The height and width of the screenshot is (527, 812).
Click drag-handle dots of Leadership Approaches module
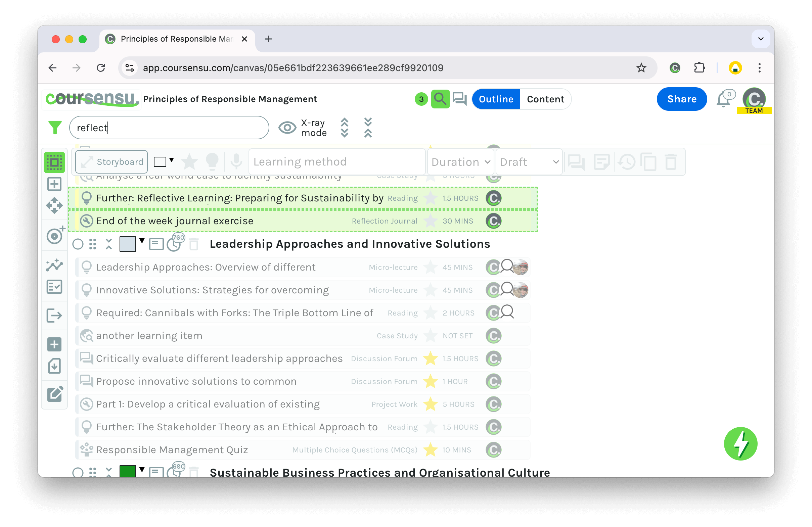tap(92, 244)
